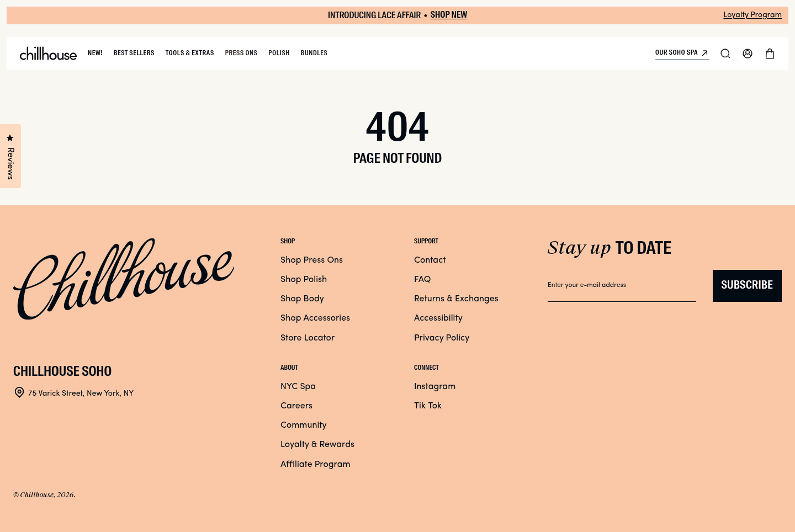Open Loyalty & Rewards in footer

tap(317, 444)
